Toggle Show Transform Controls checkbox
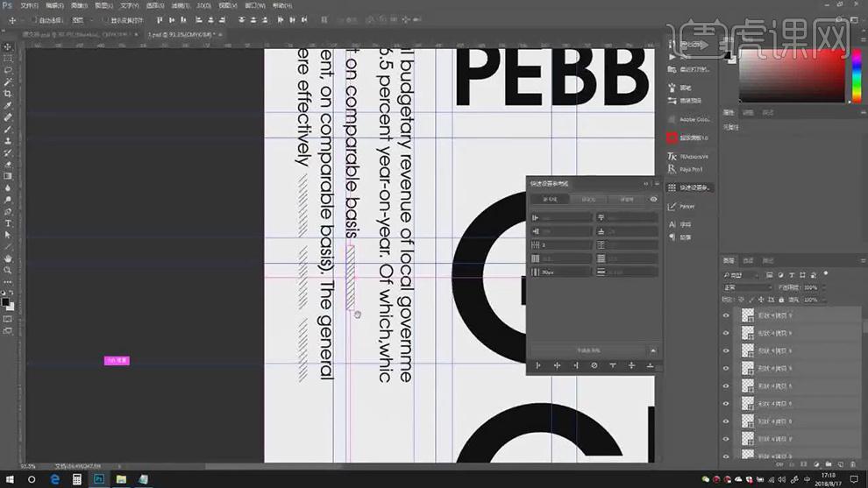This screenshot has width=868, height=488. point(105,20)
